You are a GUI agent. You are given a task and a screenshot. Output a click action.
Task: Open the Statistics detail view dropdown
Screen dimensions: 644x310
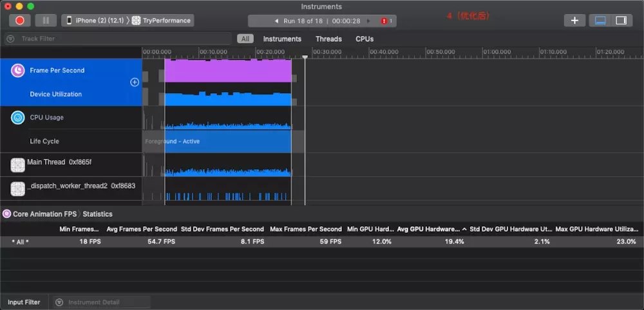(97, 214)
